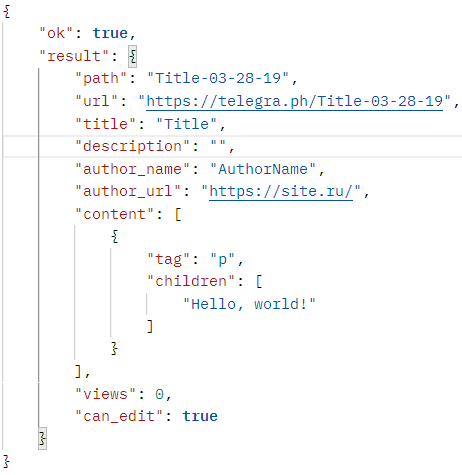The width and height of the screenshot is (462, 475).
Task: Click the highlighted closing brace of result
Action: pyautogui.click(x=42, y=439)
